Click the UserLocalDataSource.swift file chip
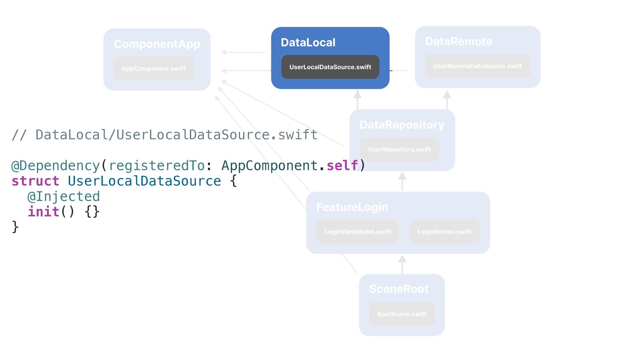This screenshot has height=362, width=644. coord(330,67)
